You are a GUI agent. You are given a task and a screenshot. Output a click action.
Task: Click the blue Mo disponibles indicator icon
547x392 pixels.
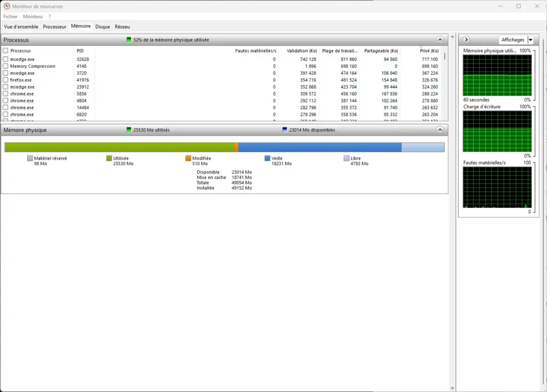[285, 130]
